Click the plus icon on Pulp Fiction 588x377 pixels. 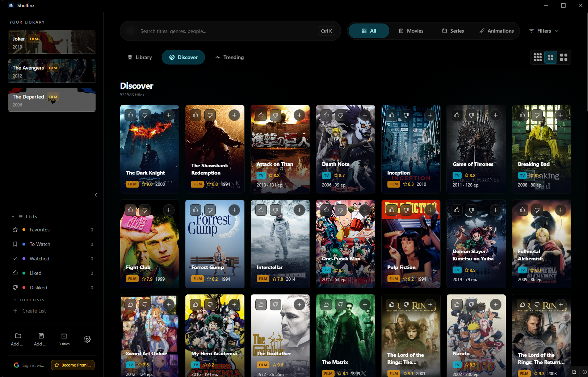(430, 210)
